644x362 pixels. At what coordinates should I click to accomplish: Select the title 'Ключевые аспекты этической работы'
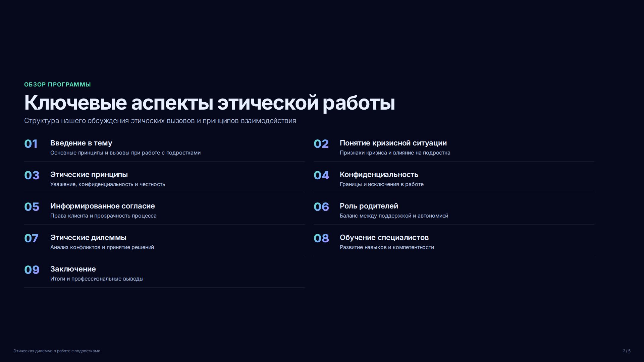click(210, 103)
